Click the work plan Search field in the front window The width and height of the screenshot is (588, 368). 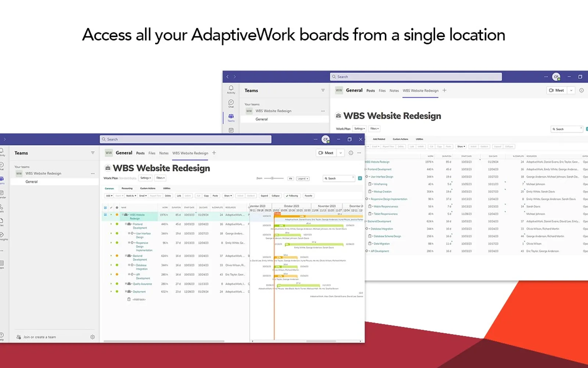(x=339, y=178)
